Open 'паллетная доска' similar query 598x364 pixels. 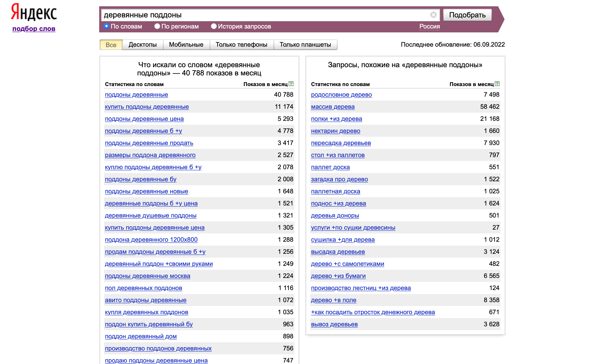[x=336, y=192]
